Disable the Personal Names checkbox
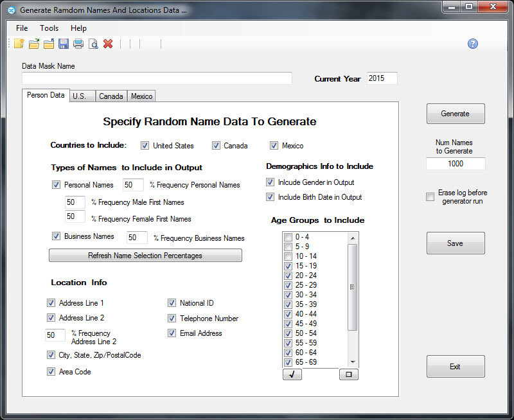Image resolution: width=514 pixels, height=420 pixels. pyautogui.click(x=56, y=185)
